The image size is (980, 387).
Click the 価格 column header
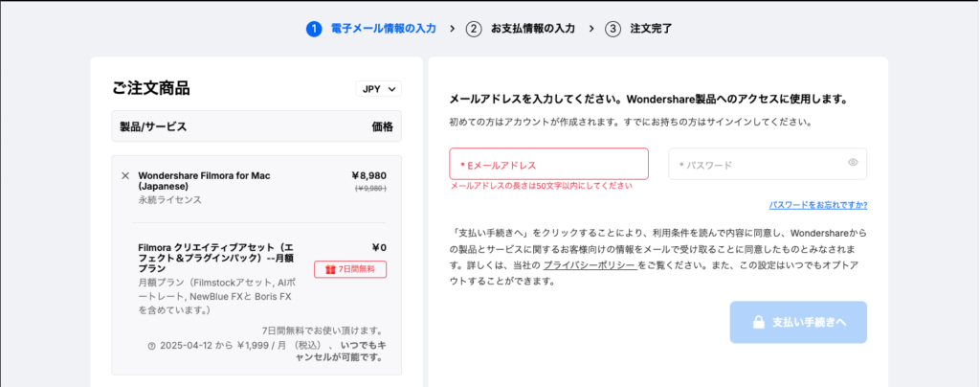click(383, 126)
